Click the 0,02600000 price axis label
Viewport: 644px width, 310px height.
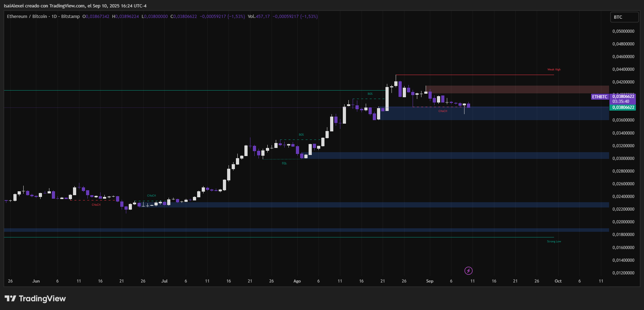pyautogui.click(x=623, y=184)
